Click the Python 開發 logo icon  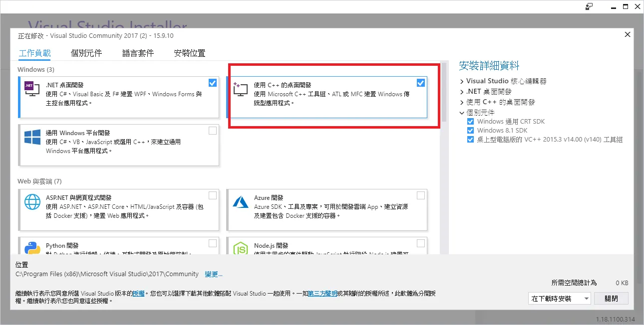[x=32, y=248]
